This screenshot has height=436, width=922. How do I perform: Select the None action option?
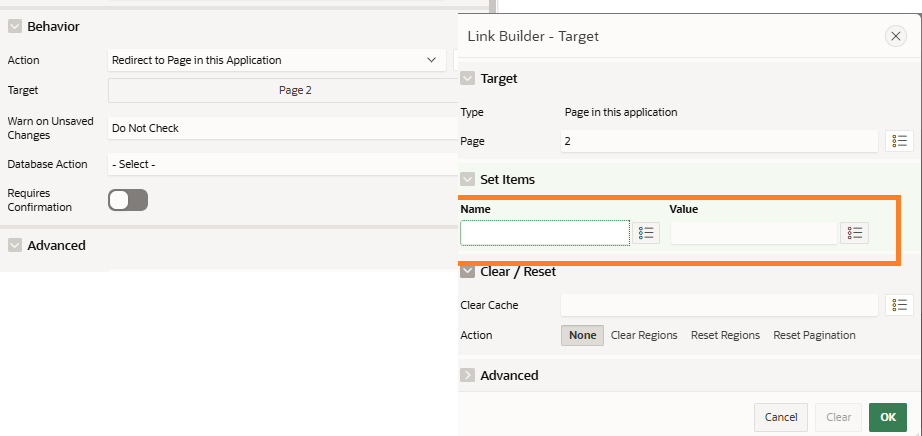pos(582,335)
